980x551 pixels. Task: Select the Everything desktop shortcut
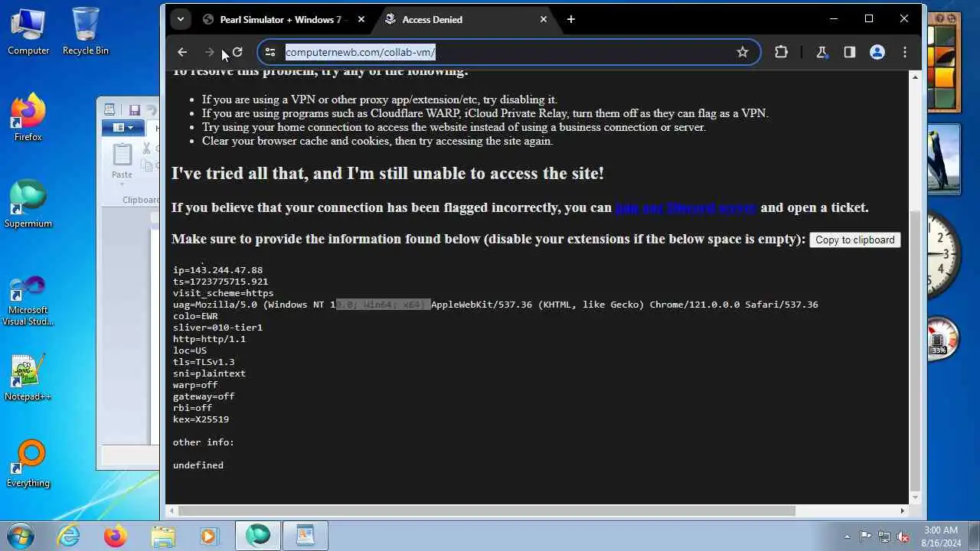(x=28, y=464)
